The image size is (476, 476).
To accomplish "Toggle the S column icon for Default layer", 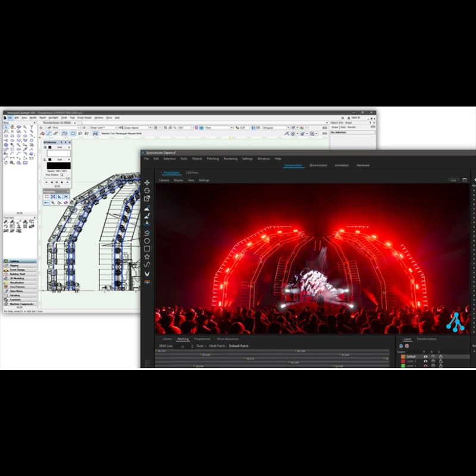I will pyautogui.click(x=433, y=356).
